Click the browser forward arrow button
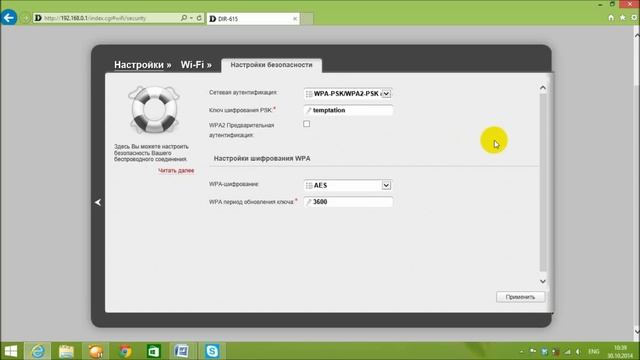Viewport: 640px width, 360px height. pyautogui.click(x=25, y=18)
